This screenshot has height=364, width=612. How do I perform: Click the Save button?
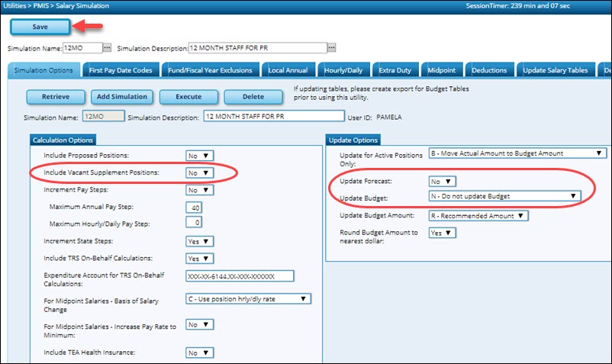click(x=40, y=27)
